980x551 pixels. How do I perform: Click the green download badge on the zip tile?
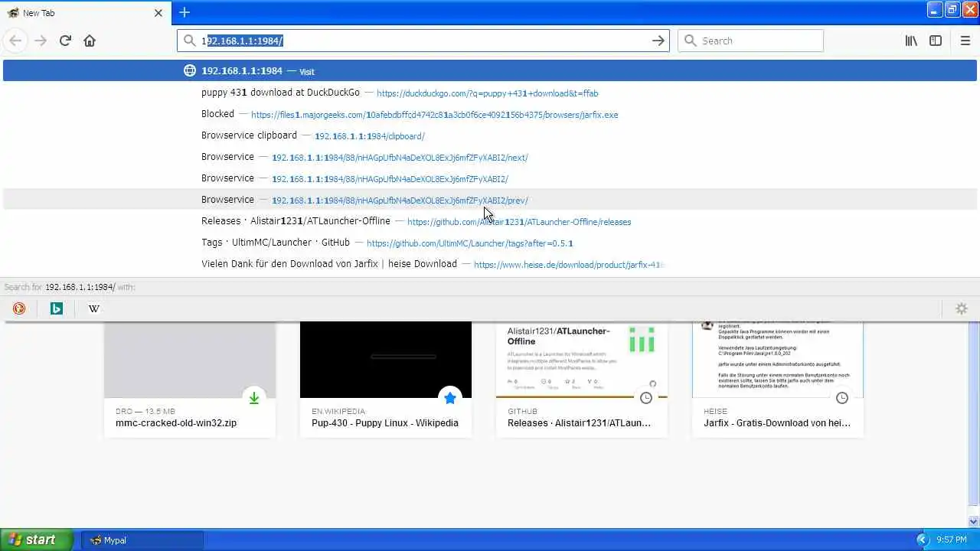(254, 398)
